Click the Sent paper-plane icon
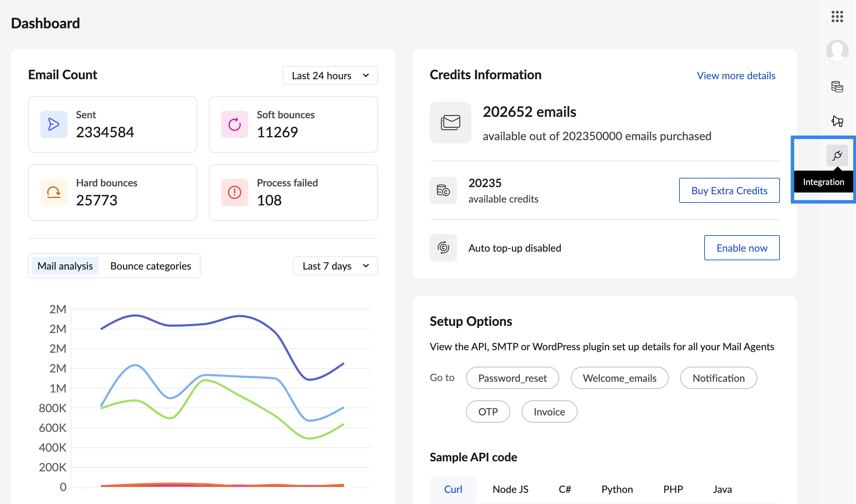This screenshot has height=504, width=856. (54, 124)
